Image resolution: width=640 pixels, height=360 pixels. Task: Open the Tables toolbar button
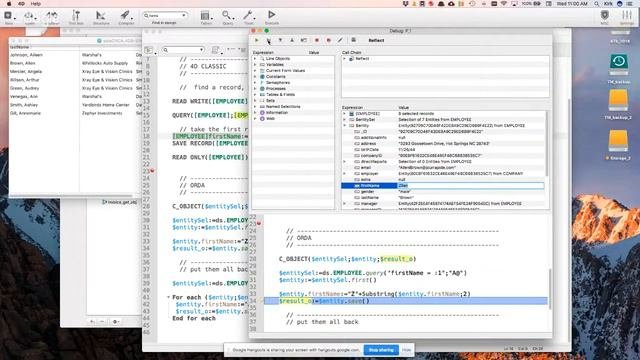click(206, 18)
